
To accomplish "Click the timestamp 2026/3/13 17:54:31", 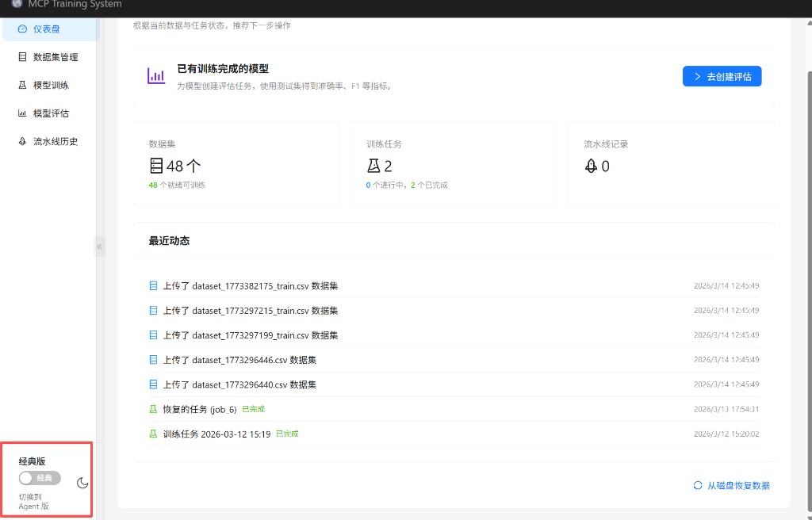I will [x=726, y=409].
